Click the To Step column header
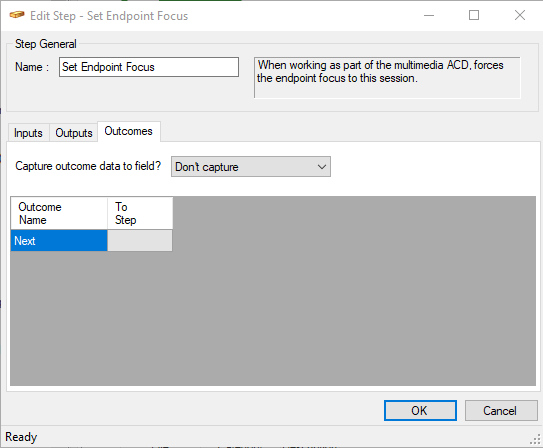The height and width of the screenshot is (448, 543). [x=140, y=213]
